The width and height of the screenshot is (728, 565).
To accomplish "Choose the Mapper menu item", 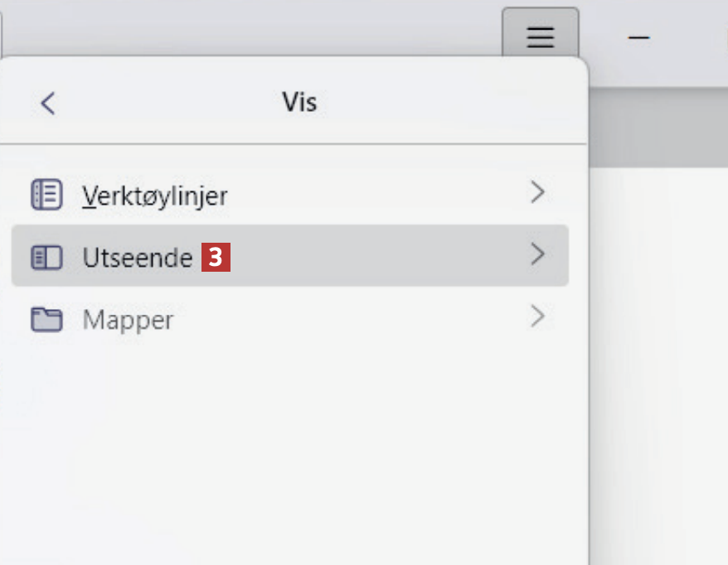I will coord(128,319).
